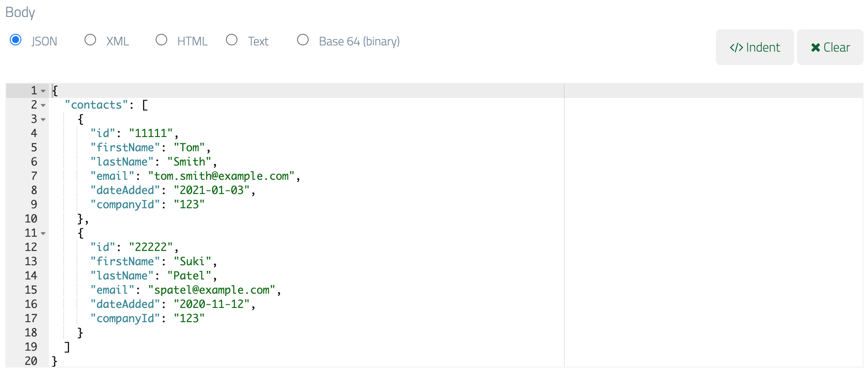Select Base 64 (binary) radio button
868x372 pixels.
point(303,40)
